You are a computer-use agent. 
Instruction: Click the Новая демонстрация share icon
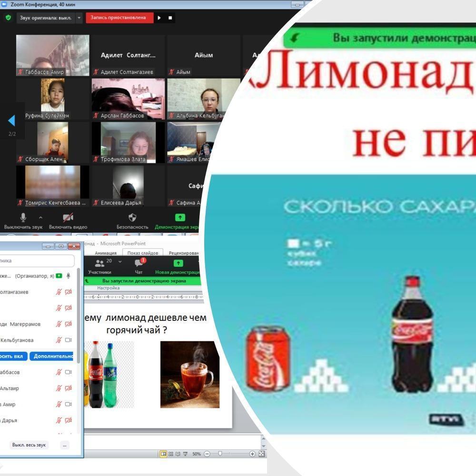click(x=178, y=263)
